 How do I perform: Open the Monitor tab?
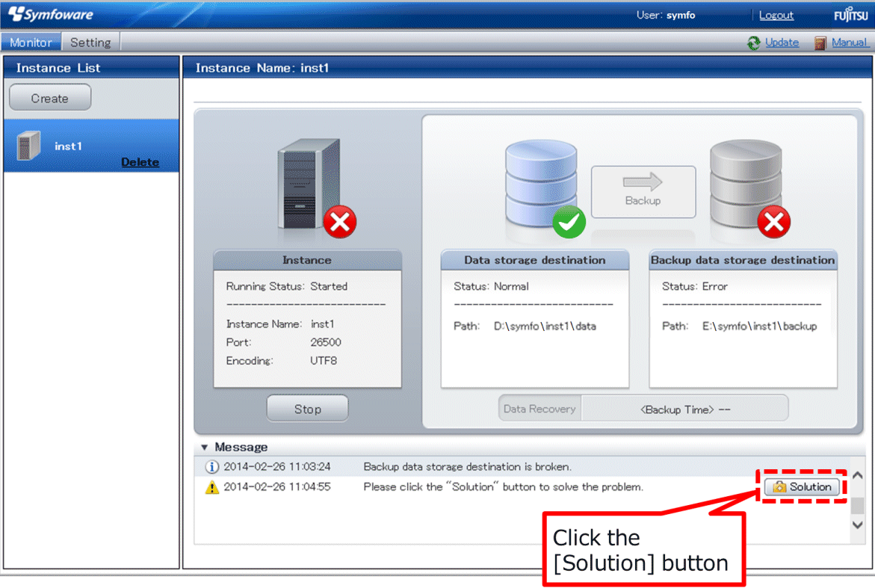point(31,43)
